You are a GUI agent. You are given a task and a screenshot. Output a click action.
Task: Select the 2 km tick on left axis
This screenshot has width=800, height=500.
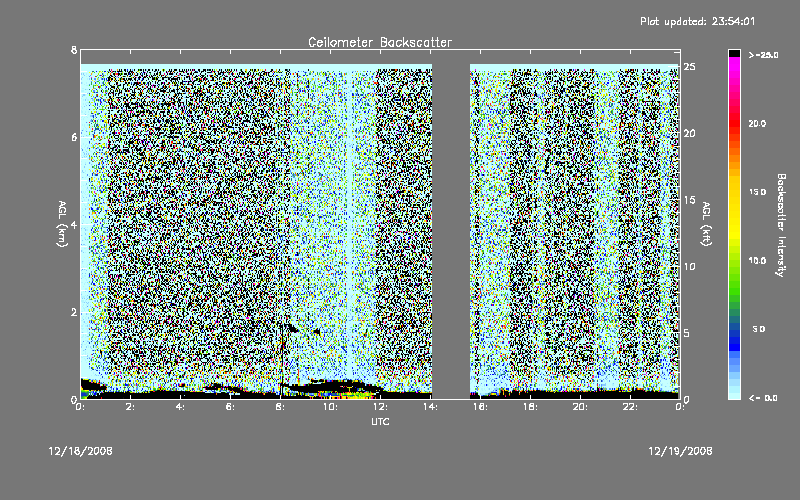pyautogui.click(x=74, y=312)
